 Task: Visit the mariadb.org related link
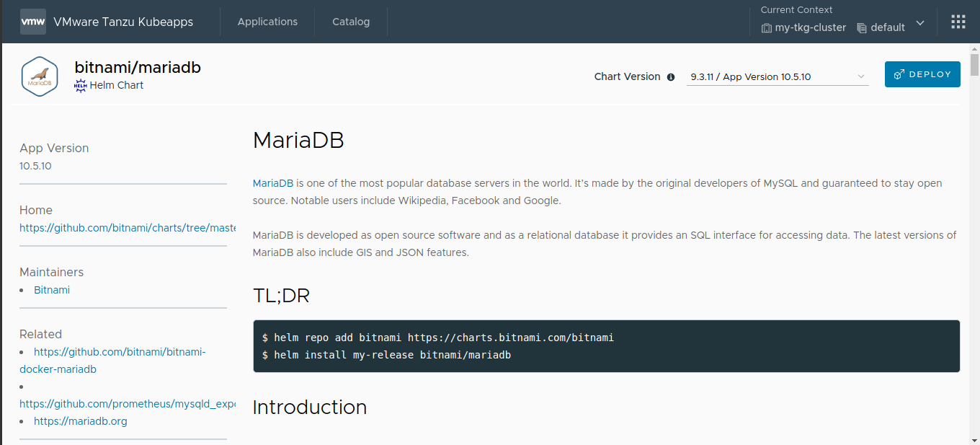(80, 420)
